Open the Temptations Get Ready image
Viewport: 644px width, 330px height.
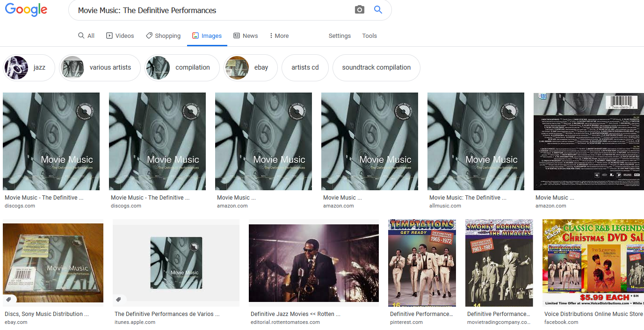click(422, 263)
